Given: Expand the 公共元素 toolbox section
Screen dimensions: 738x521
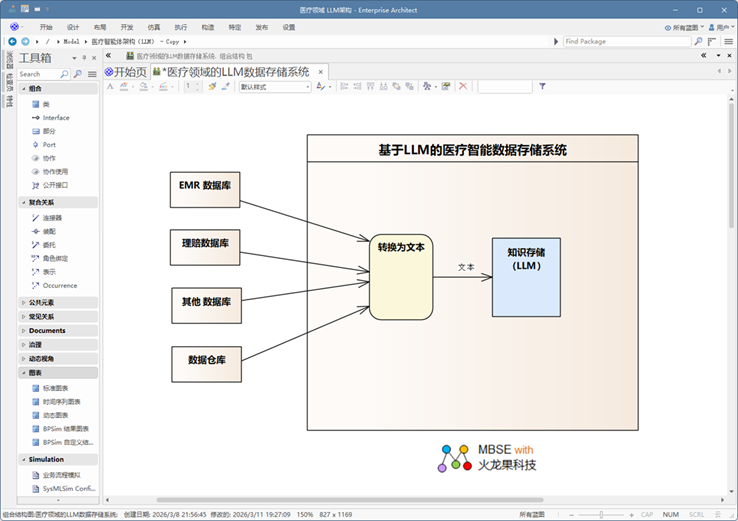Looking at the screenshot, I should (x=23, y=302).
